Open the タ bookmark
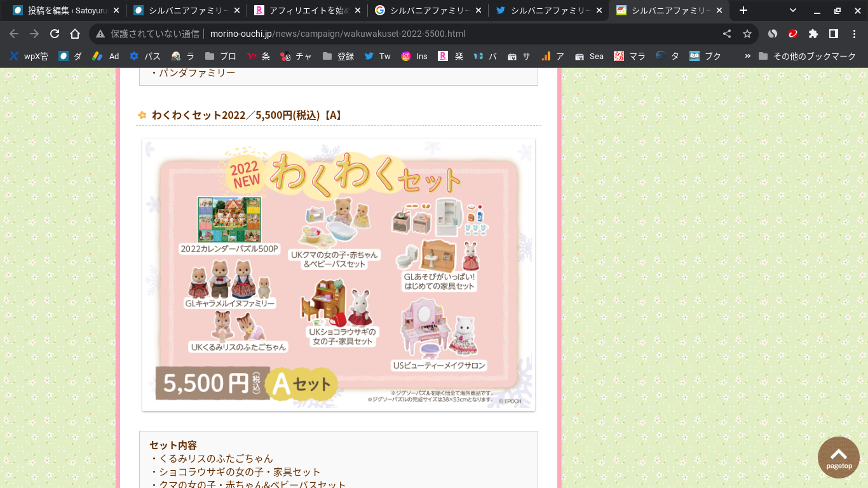868x488 pixels. click(x=668, y=56)
